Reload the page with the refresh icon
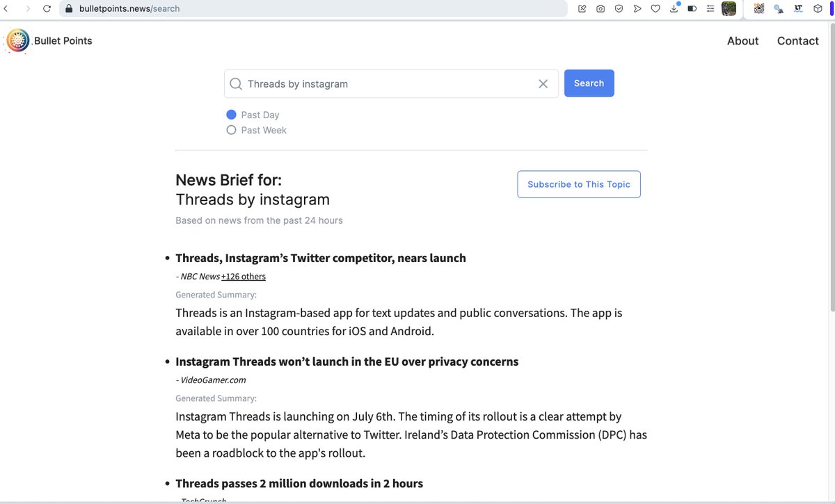This screenshot has height=504, width=835. click(47, 8)
